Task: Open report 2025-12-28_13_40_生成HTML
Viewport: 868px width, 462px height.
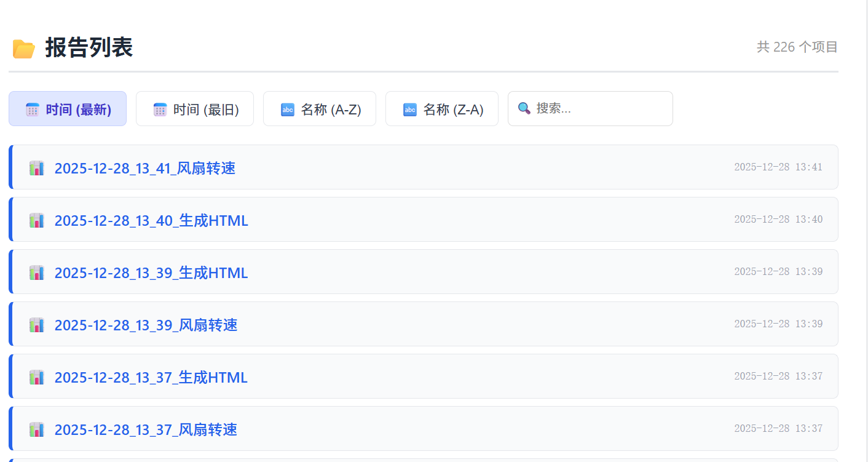Action: (x=151, y=220)
